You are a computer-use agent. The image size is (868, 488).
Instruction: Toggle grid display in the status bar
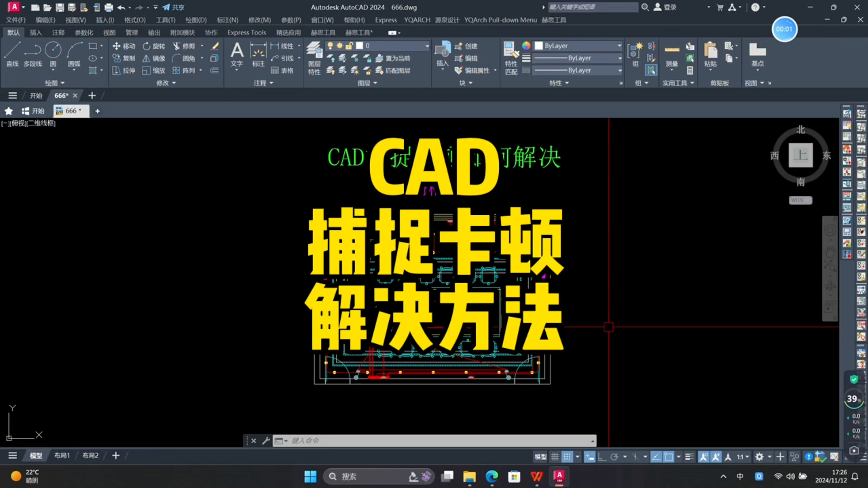click(x=555, y=457)
